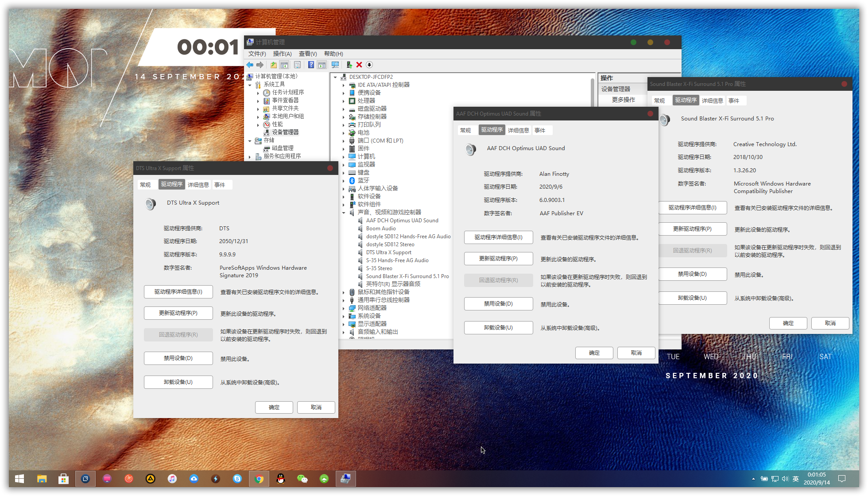
Task: Collapse the 声音、视频和游戏控制器 category
Action: [344, 213]
